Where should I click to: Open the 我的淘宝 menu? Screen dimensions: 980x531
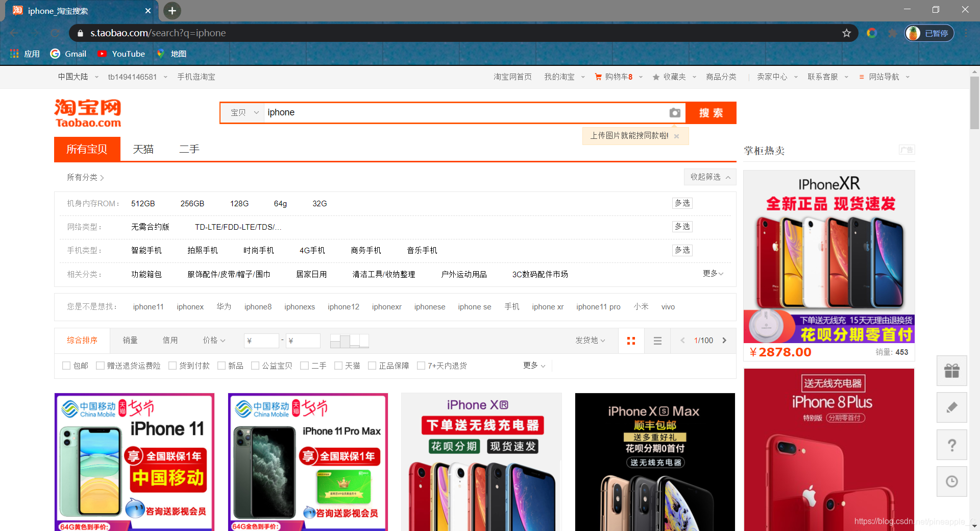(560, 77)
